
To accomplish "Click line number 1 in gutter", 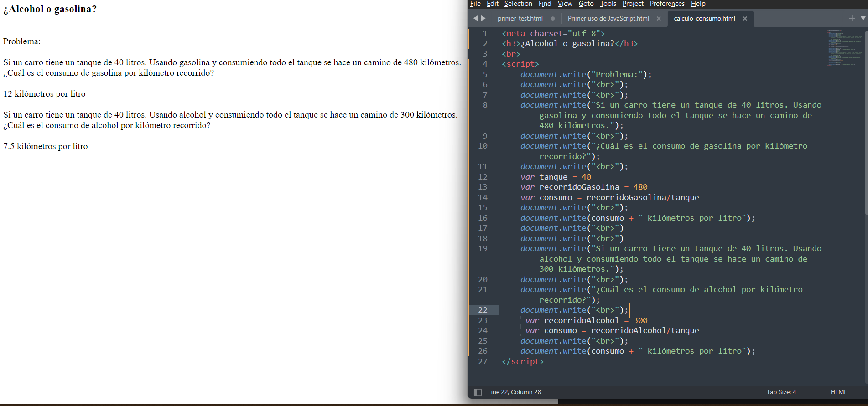I will coord(485,33).
